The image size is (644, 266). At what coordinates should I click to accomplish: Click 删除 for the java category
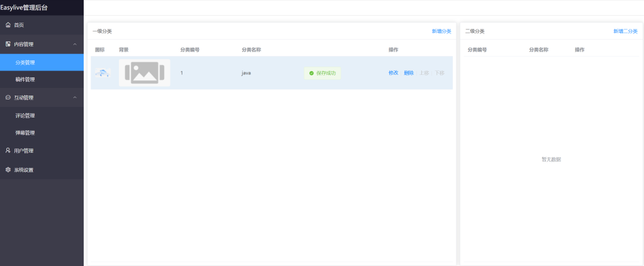[409, 73]
